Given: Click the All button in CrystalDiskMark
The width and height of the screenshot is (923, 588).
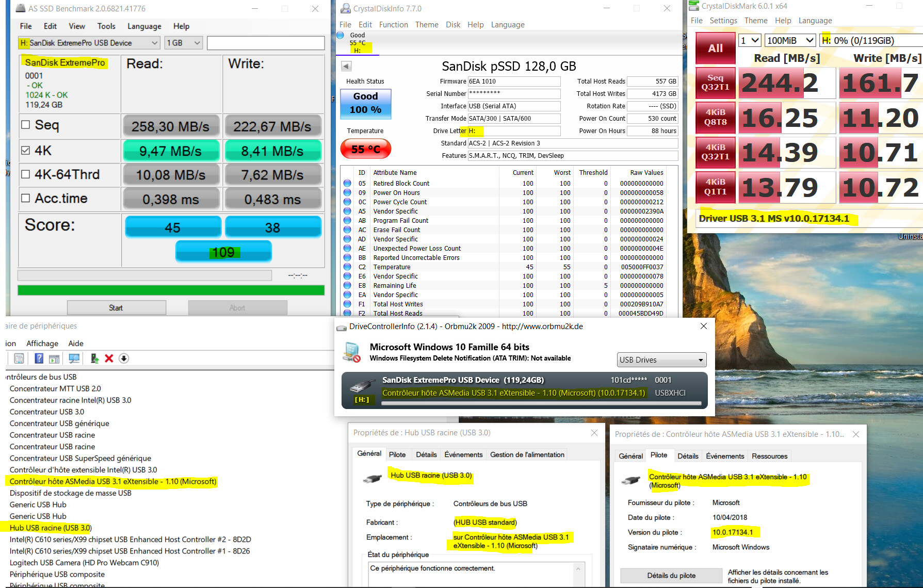Looking at the screenshot, I should click(716, 48).
